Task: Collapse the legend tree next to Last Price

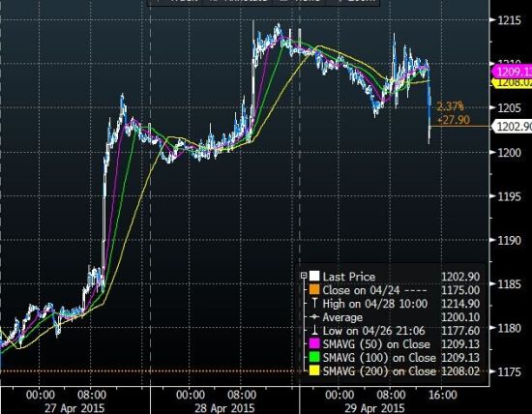Action: pyautogui.click(x=304, y=276)
